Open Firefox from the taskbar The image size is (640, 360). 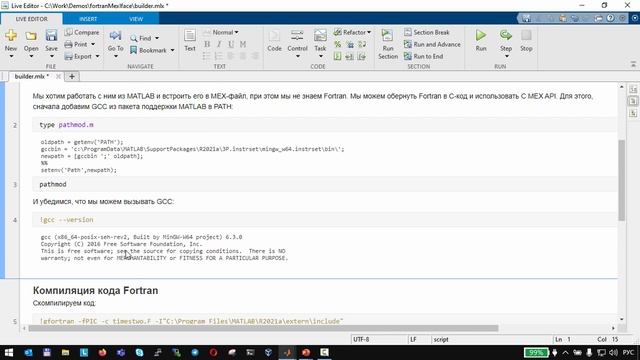pos(102,353)
